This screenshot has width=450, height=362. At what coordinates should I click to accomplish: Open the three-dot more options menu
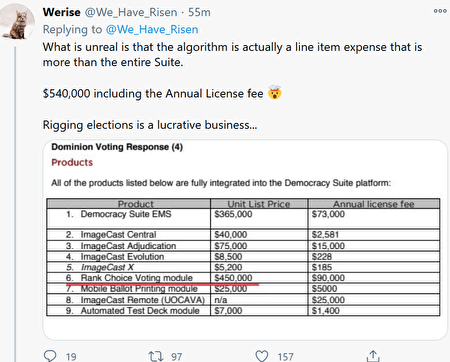pyautogui.click(x=440, y=11)
